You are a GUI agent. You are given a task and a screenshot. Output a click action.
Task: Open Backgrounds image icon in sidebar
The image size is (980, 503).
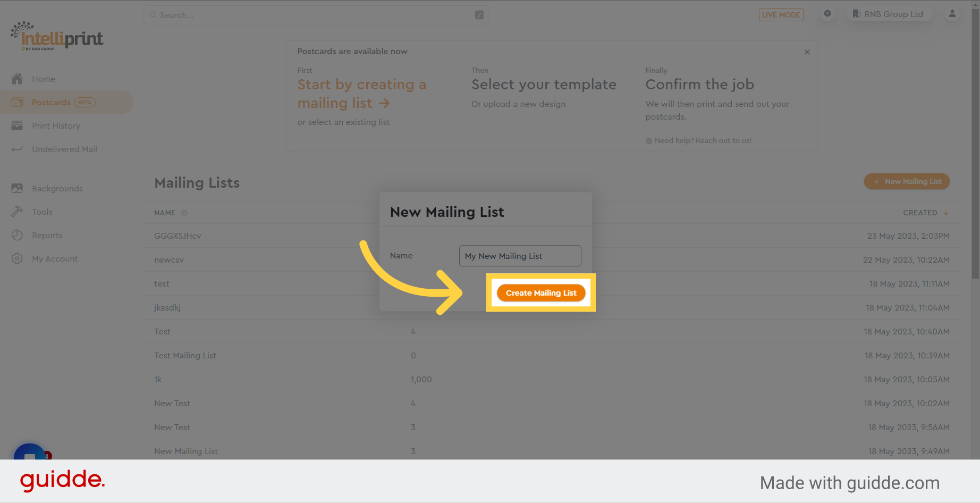click(x=17, y=188)
